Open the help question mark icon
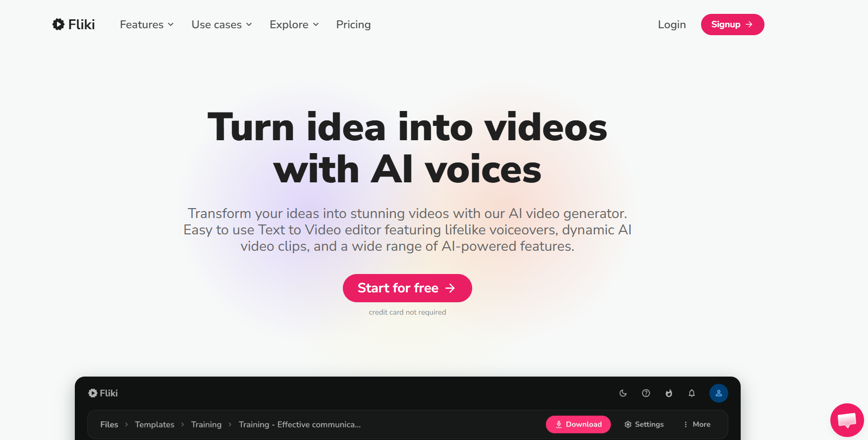This screenshot has width=868, height=440. [x=646, y=393]
